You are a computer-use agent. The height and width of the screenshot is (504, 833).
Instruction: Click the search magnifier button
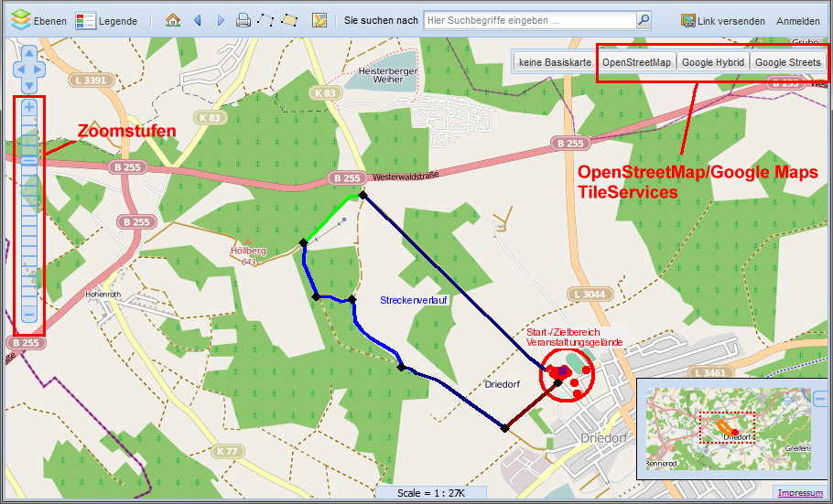[x=644, y=20]
